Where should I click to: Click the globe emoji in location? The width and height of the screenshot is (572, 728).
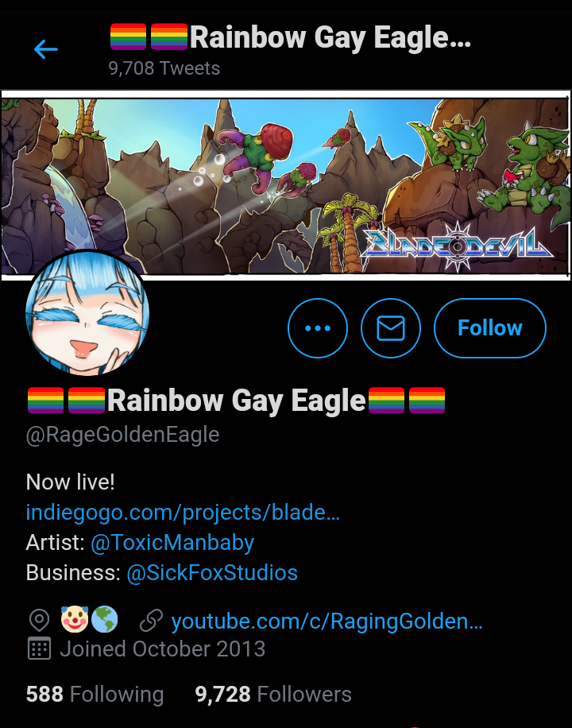[104, 619]
